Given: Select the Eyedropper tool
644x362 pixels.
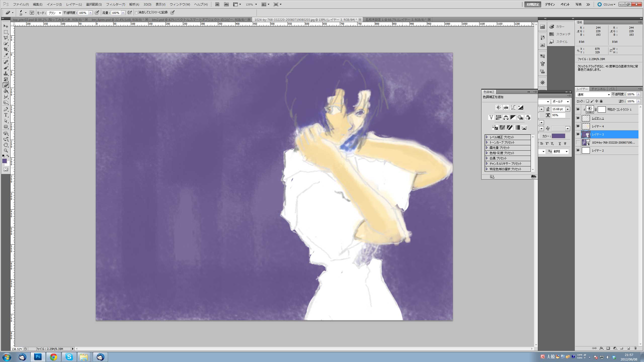Looking at the screenshot, I should click(x=6, y=55).
